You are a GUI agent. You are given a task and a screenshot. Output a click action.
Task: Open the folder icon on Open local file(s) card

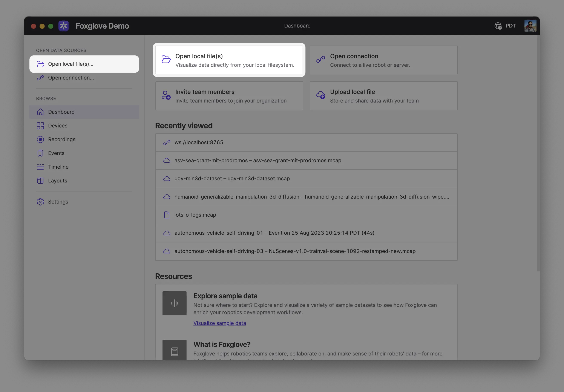tap(166, 60)
